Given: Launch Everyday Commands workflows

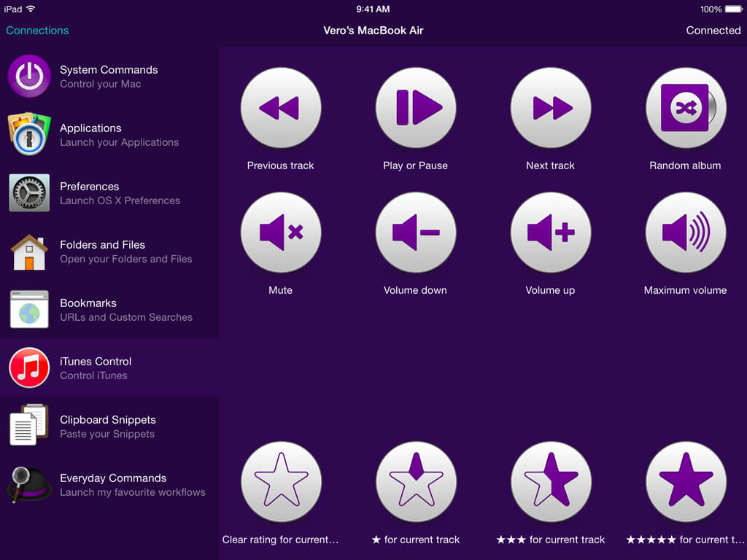Looking at the screenshot, I should (x=109, y=484).
